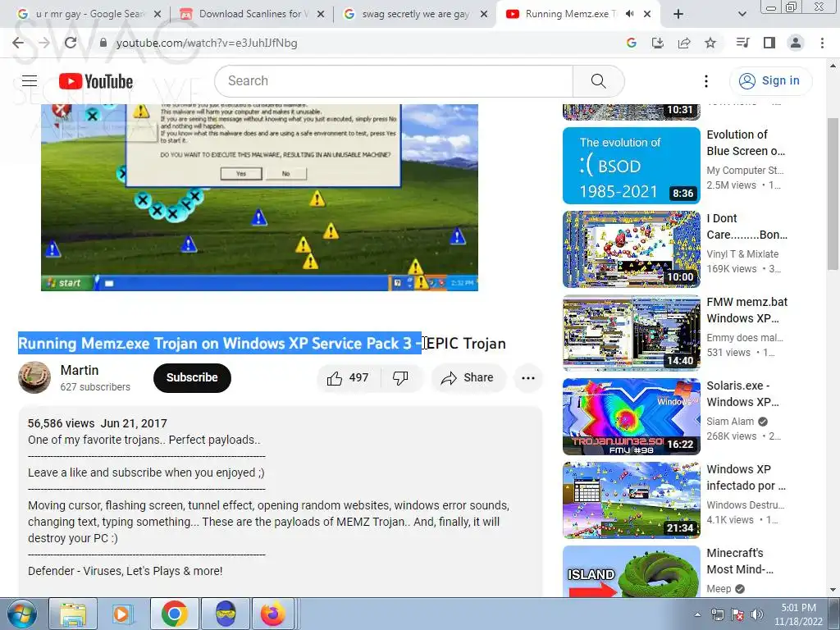Switch to 'u r mr gay - Google Search' tab
The width and height of the screenshot is (840, 630).
click(x=89, y=14)
